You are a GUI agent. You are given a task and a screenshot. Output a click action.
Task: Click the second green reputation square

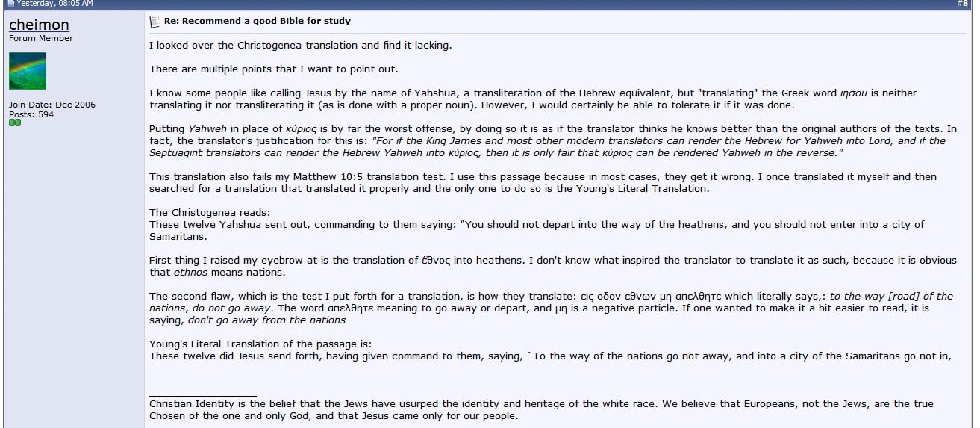point(18,123)
